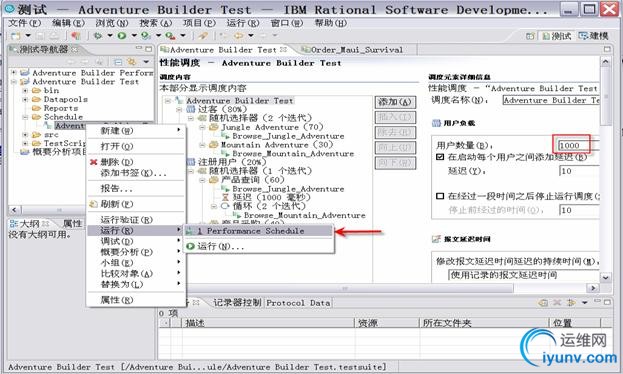Click the search flashlight toolbar icon

click(203, 36)
